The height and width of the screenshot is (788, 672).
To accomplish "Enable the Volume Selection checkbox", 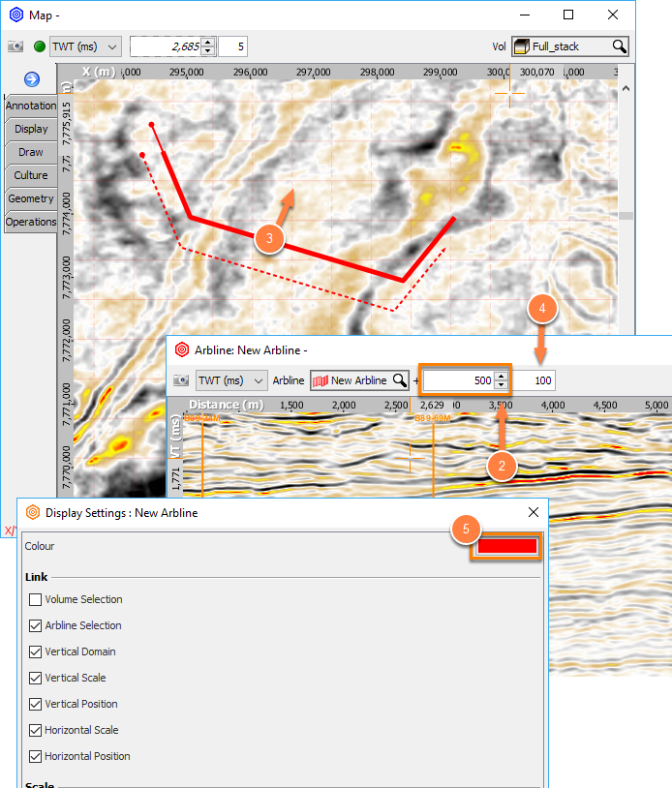I will (35, 599).
